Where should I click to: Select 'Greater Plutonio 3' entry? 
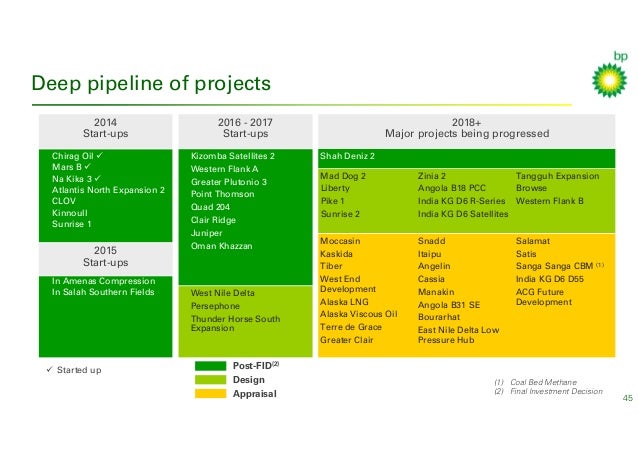coord(229,182)
